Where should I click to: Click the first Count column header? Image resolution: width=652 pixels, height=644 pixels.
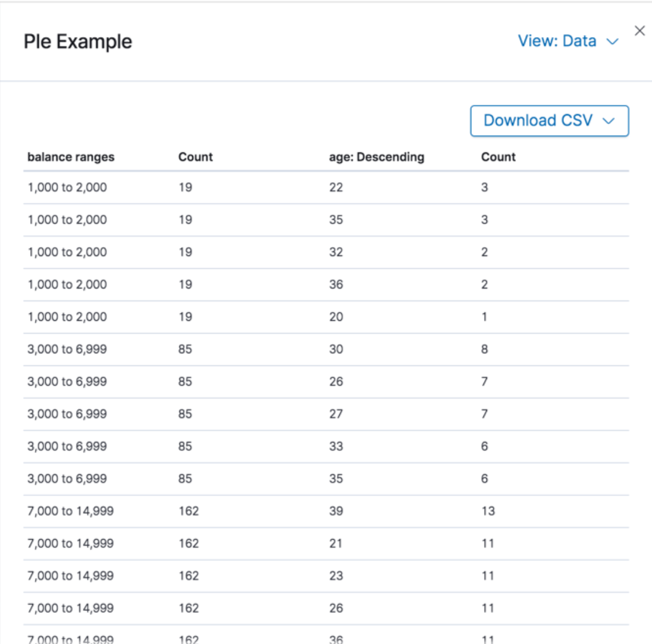point(195,157)
